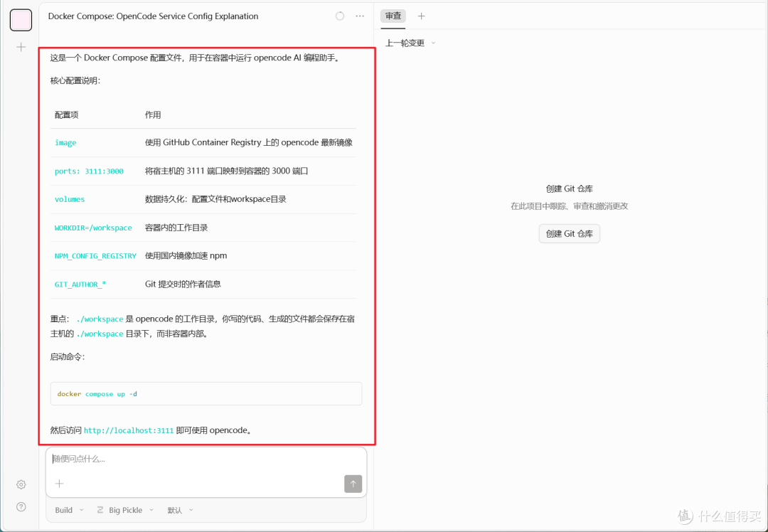Screen dimensions: 768x532
Task: Click the 使用国内镜像加速 npm description
Action: click(186, 256)
